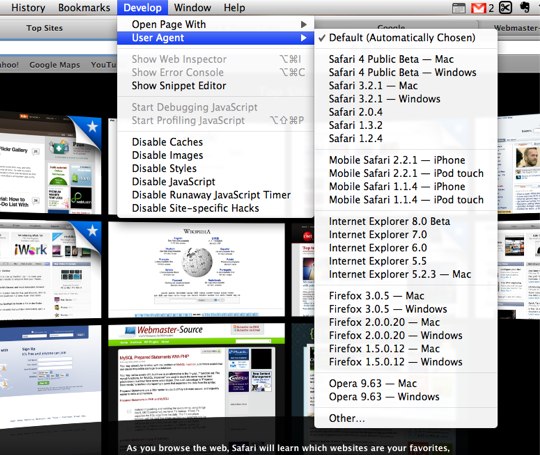
Task: Click Other... to enter custom user agent
Action: [406, 418]
